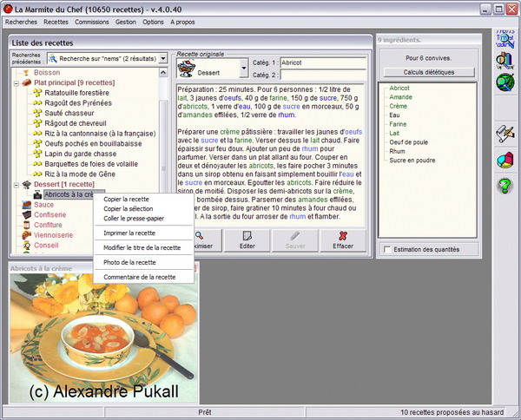521x420 pixels.
Task: Click the Sauce category icon
Action: pyautogui.click(x=27, y=205)
